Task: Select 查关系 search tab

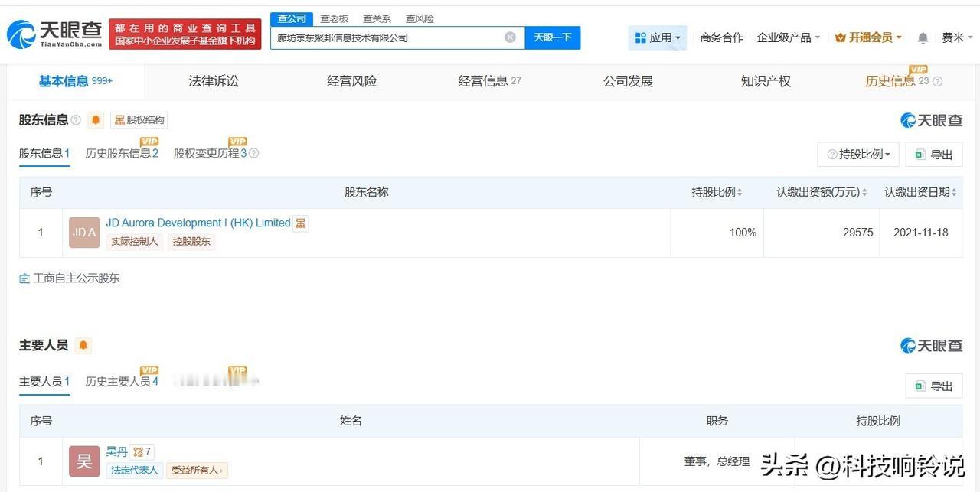Action: [377, 18]
